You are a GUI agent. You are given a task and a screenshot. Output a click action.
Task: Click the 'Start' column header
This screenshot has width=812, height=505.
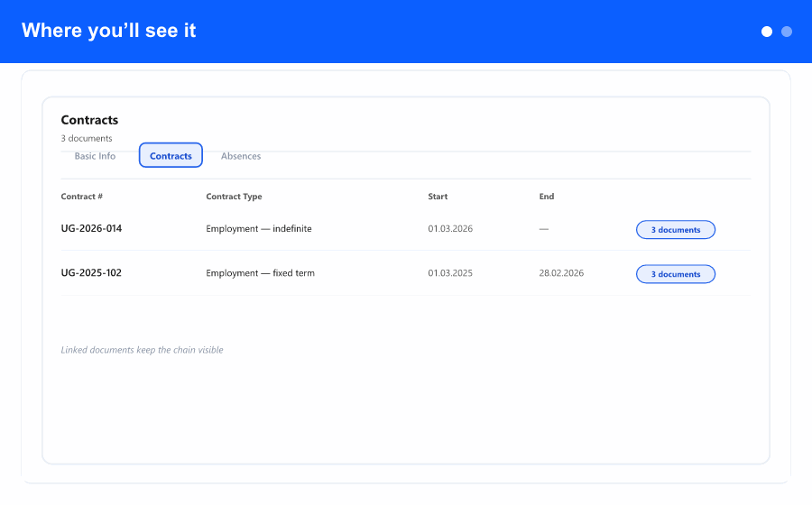pos(438,197)
